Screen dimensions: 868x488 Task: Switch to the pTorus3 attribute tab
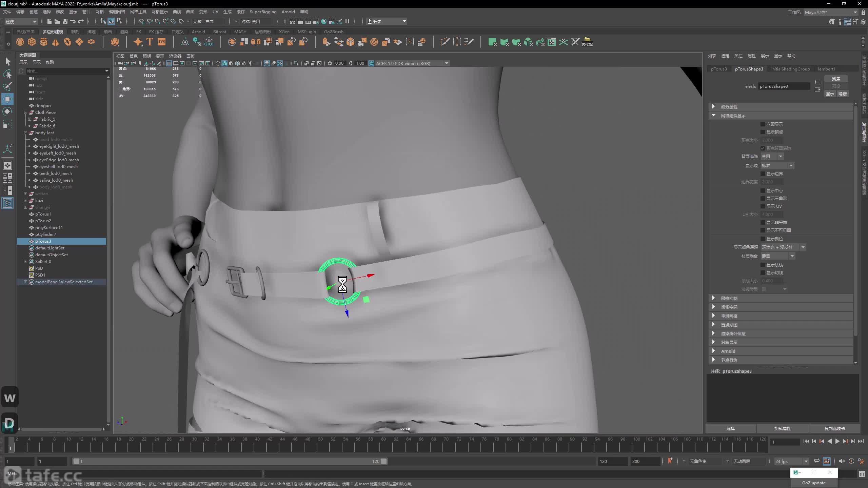pyautogui.click(x=719, y=69)
